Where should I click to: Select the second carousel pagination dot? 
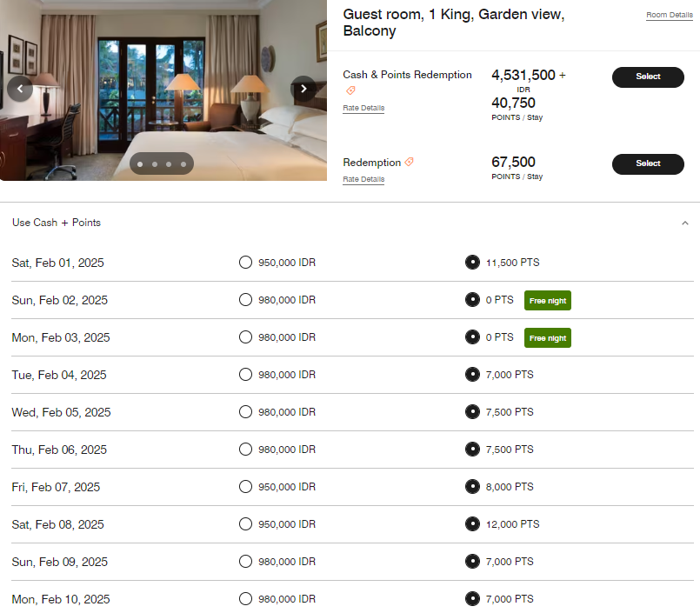click(x=153, y=163)
